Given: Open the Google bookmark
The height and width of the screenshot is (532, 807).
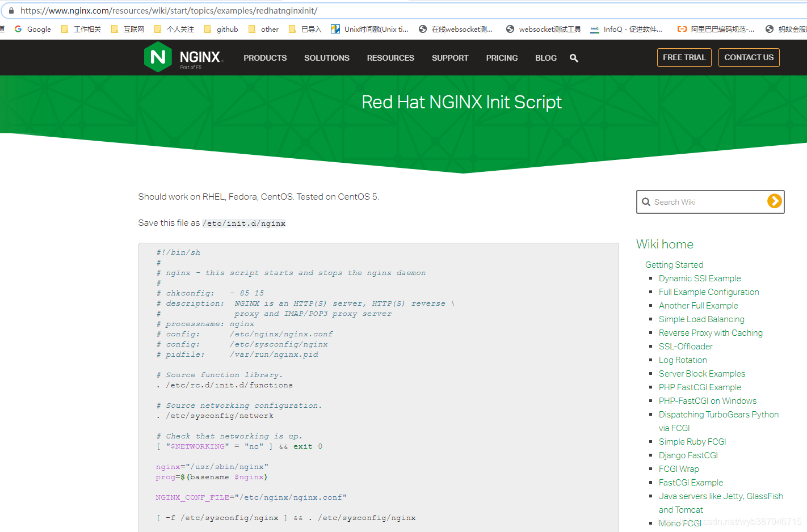Looking at the screenshot, I should (33, 29).
